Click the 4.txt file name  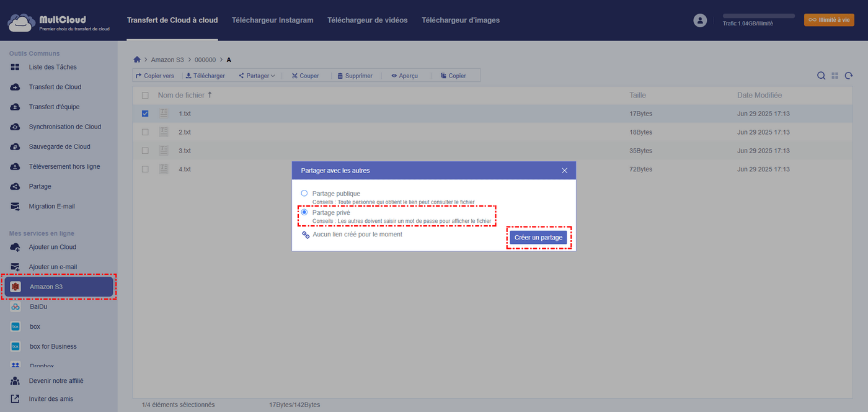pyautogui.click(x=185, y=169)
